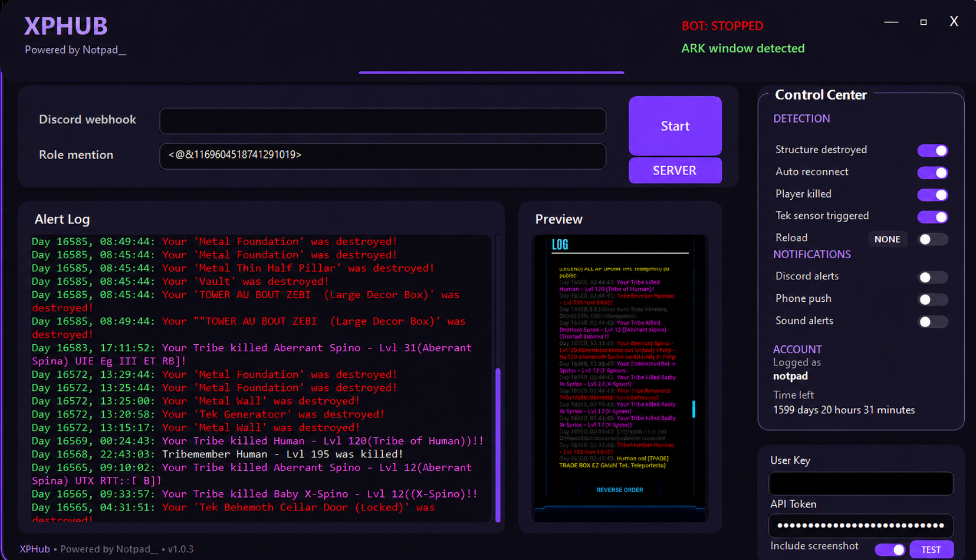Click 'Powered by Notpad__' under the XPHUB logo
This screenshot has height=560, width=976.
[x=75, y=50]
